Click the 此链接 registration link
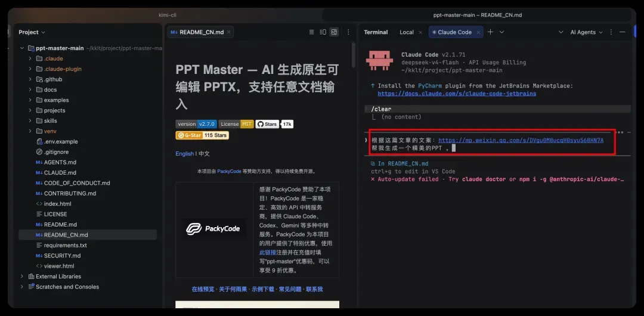Screen dimensions: 644x316 [x=267, y=252]
